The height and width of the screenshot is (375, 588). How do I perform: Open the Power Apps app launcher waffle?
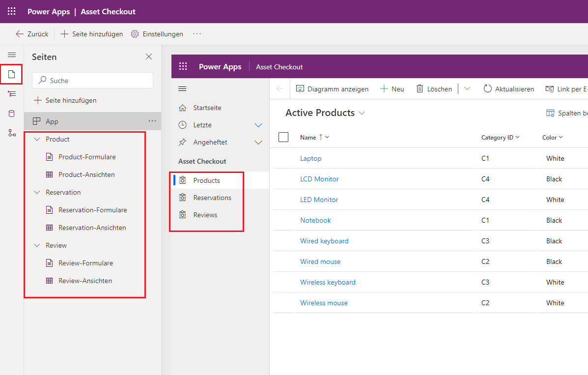tap(12, 11)
